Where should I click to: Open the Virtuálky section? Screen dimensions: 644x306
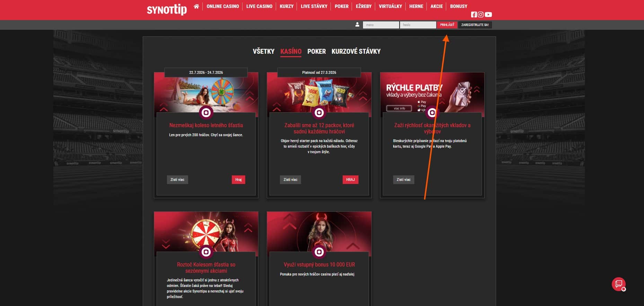(x=390, y=6)
